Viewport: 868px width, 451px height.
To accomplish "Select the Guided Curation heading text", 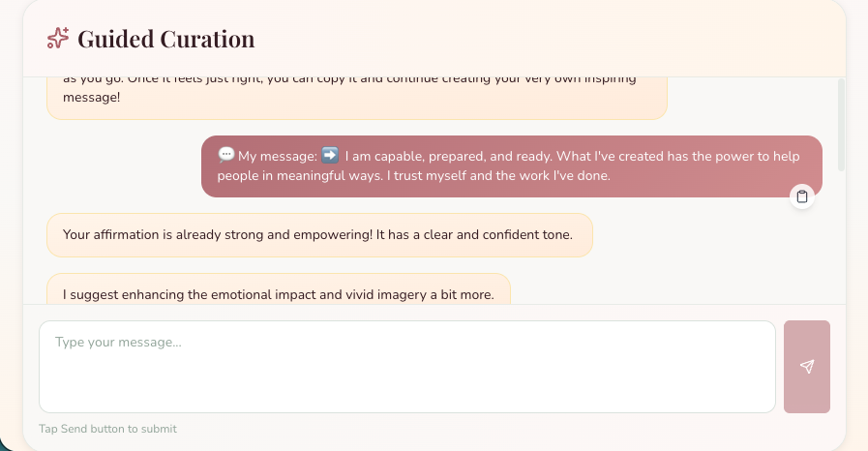I will tap(166, 39).
